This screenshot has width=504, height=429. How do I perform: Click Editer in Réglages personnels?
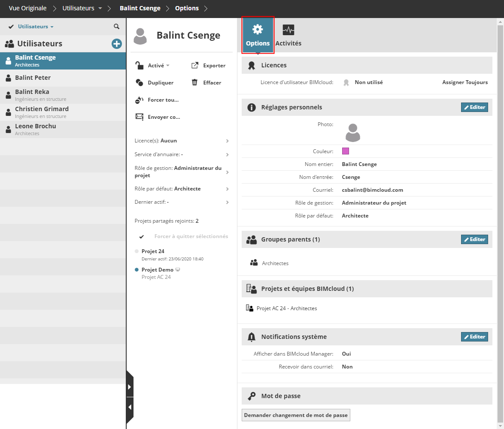click(474, 107)
